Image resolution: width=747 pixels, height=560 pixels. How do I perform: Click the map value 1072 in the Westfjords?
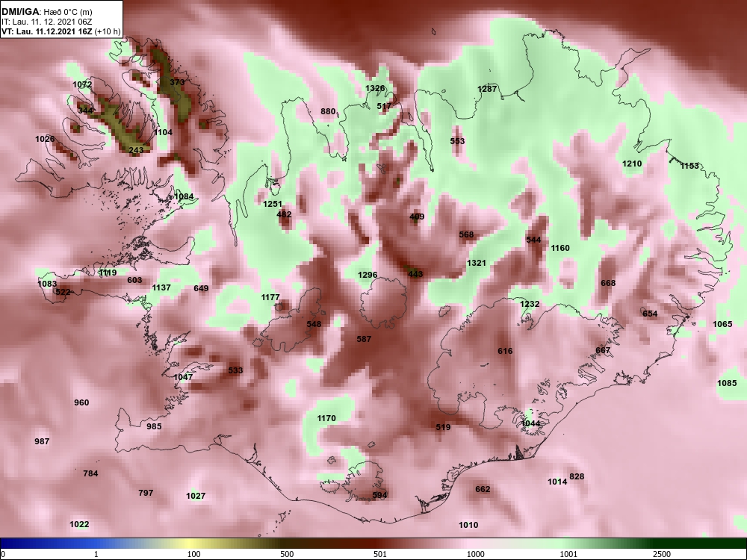point(82,84)
